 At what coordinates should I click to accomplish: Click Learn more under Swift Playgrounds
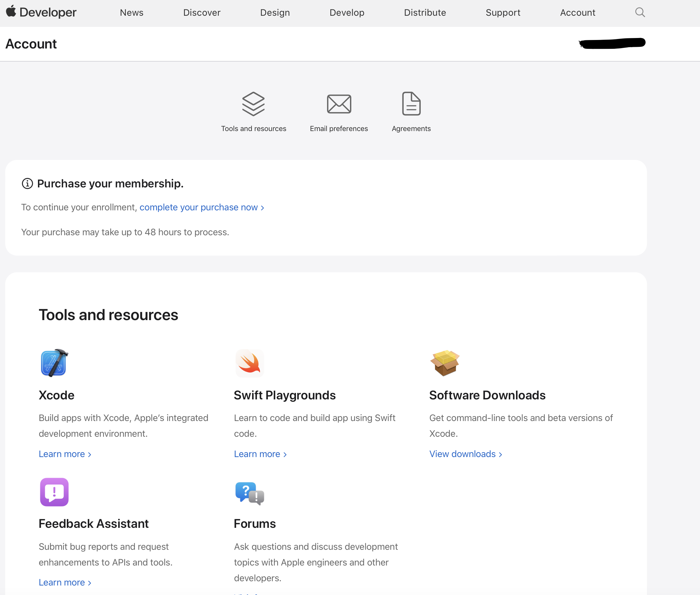tap(261, 454)
